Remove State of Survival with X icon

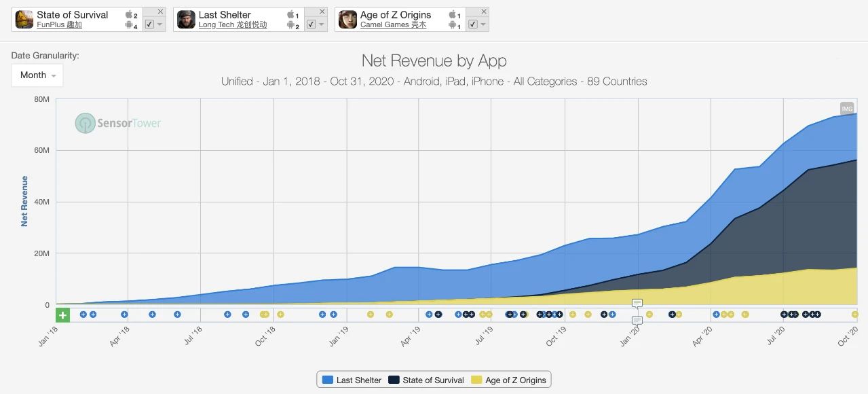(x=160, y=12)
